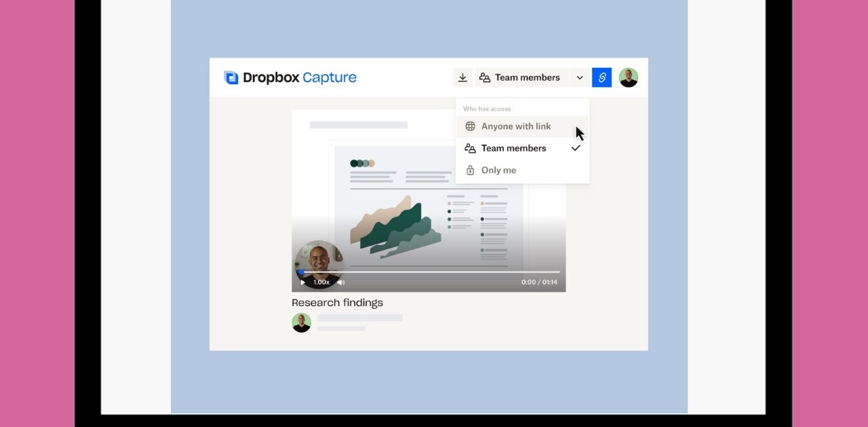
Task: Choose the checked 'Team members' option in the access list
Action: pyautogui.click(x=513, y=148)
